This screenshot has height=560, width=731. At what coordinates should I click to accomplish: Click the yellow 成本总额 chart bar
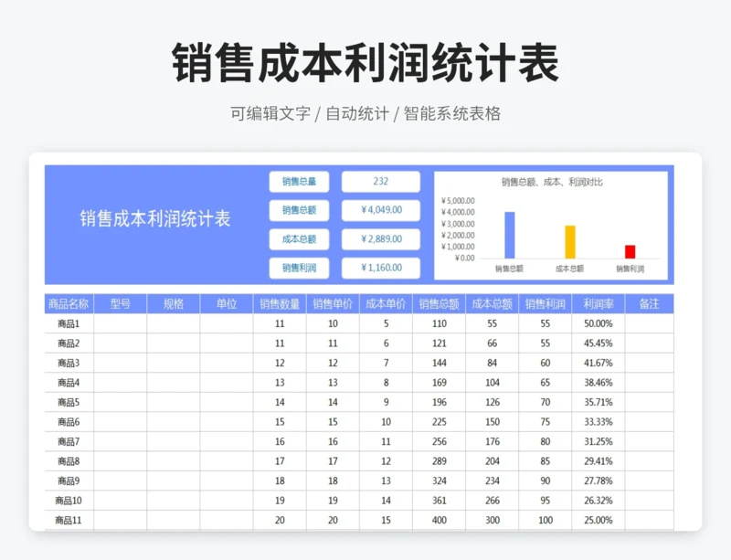click(570, 242)
